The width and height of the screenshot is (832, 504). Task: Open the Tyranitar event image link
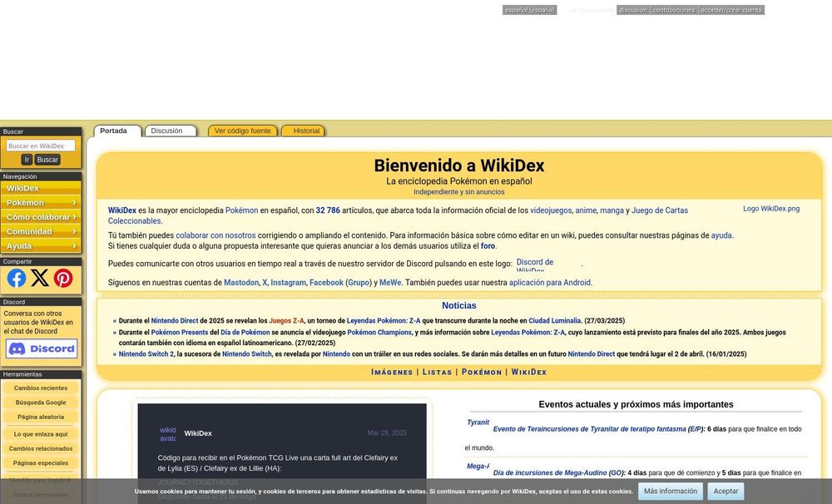click(478, 422)
